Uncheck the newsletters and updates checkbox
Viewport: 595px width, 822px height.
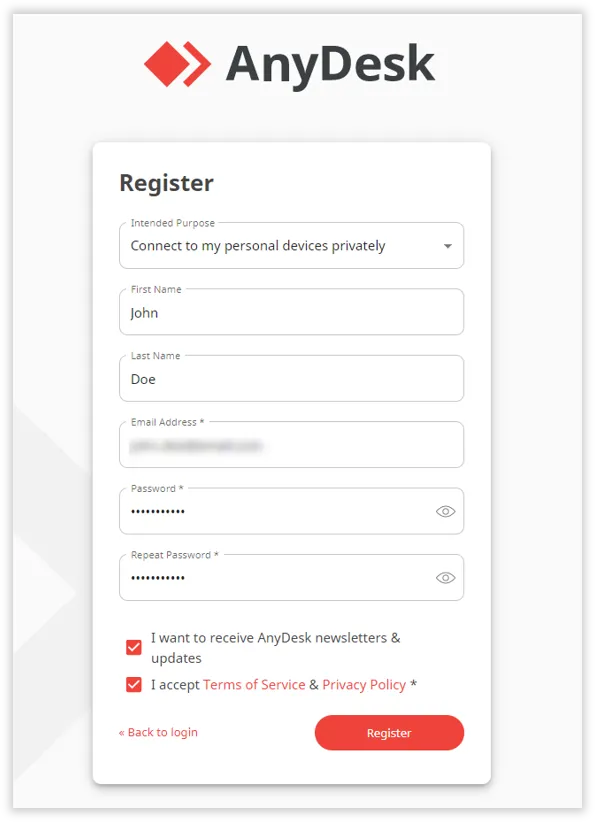point(133,647)
